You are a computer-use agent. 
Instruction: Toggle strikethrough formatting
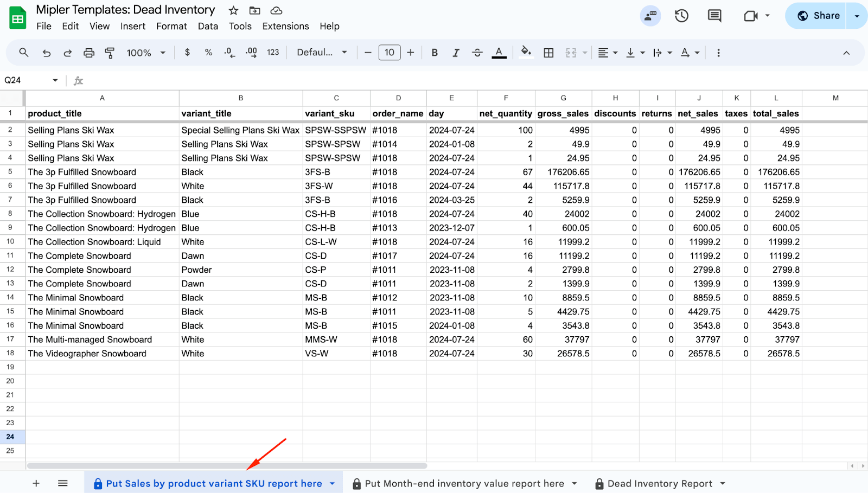(477, 53)
